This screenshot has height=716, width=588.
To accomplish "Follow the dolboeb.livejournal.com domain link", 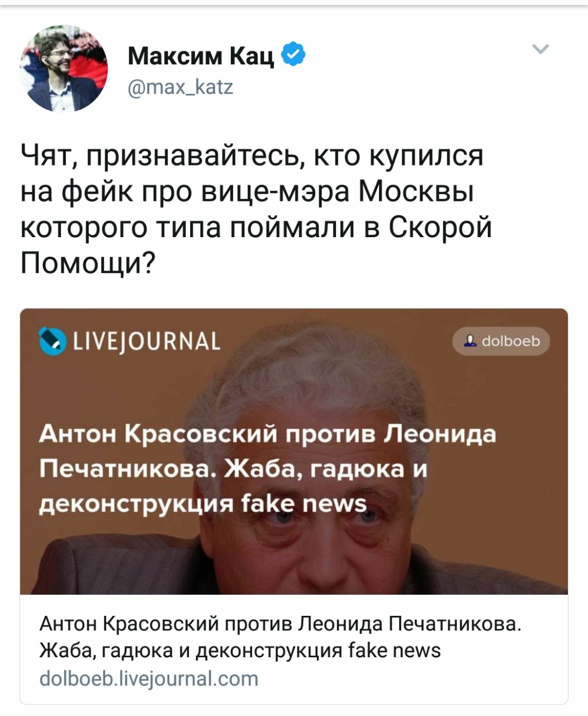I will tap(149, 679).
